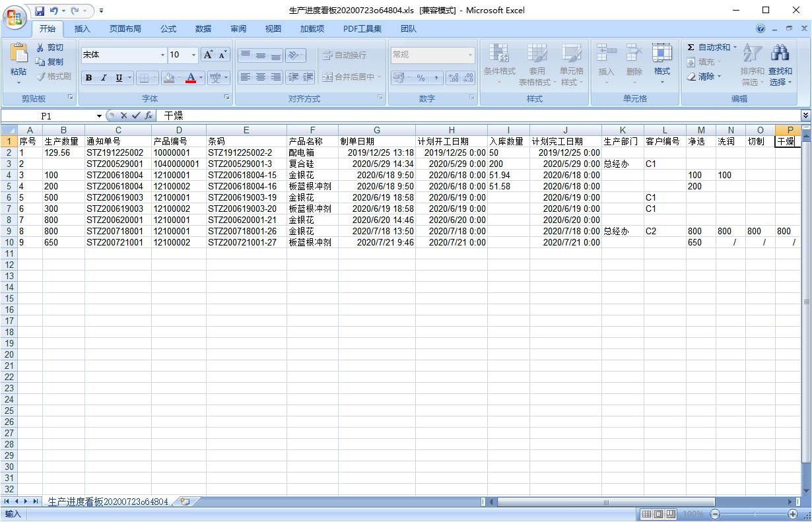This screenshot has width=812, height=522.
Task: Open Excel help question mark icon
Action: [x=761, y=29]
